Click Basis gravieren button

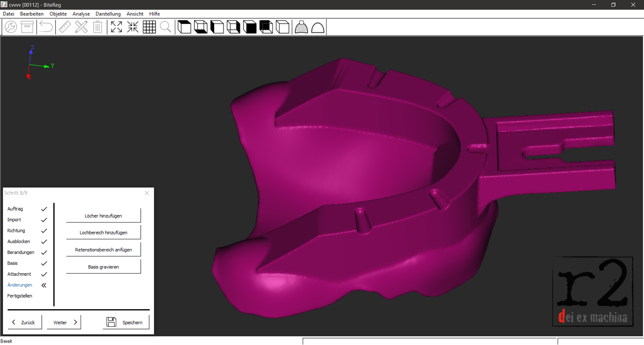(x=103, y=267)
